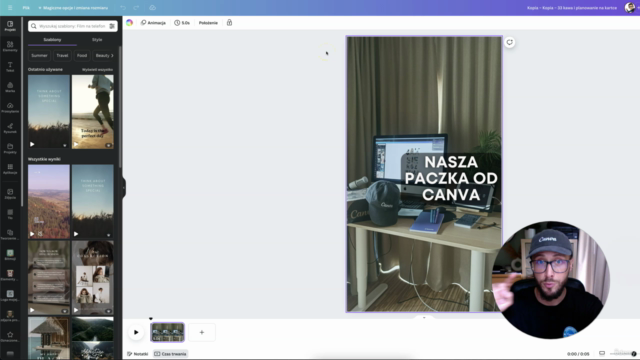Select the Summer category chip
This screenshot has width=640, height=360.
pyautogui.click(x=40, y=56)
